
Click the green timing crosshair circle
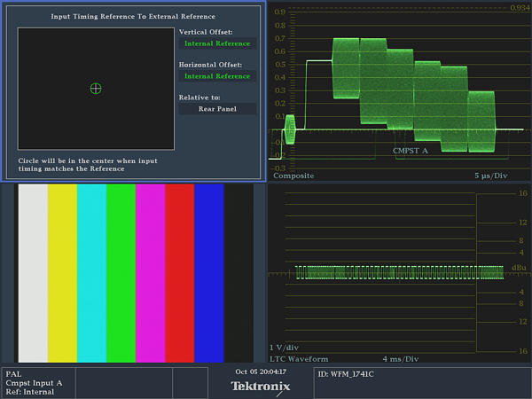96,88
